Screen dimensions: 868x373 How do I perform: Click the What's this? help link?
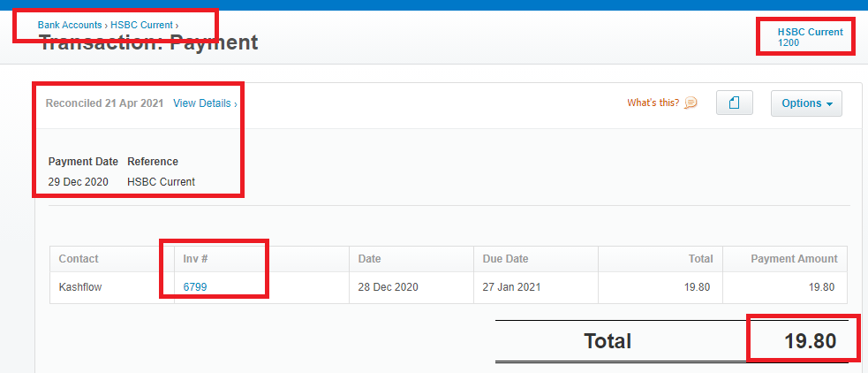653,103
